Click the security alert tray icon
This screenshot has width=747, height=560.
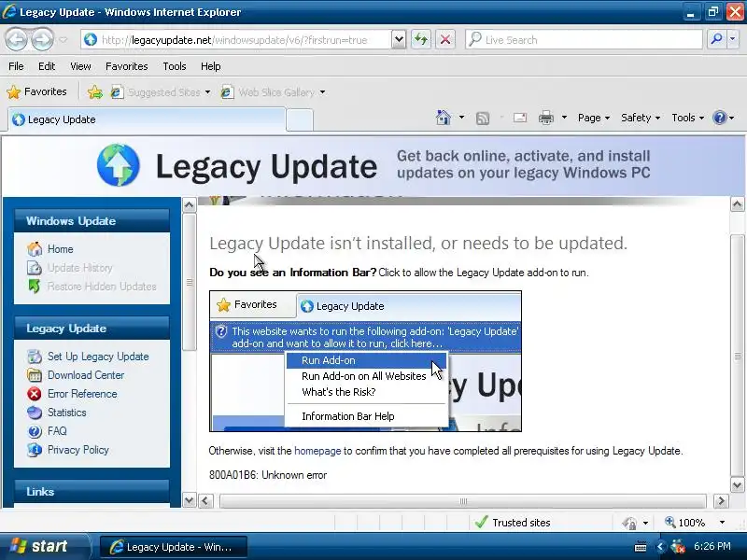point(678,546)
